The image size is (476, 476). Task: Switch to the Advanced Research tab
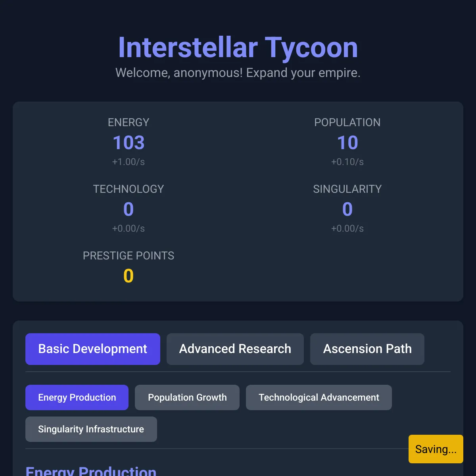point(235,349)
